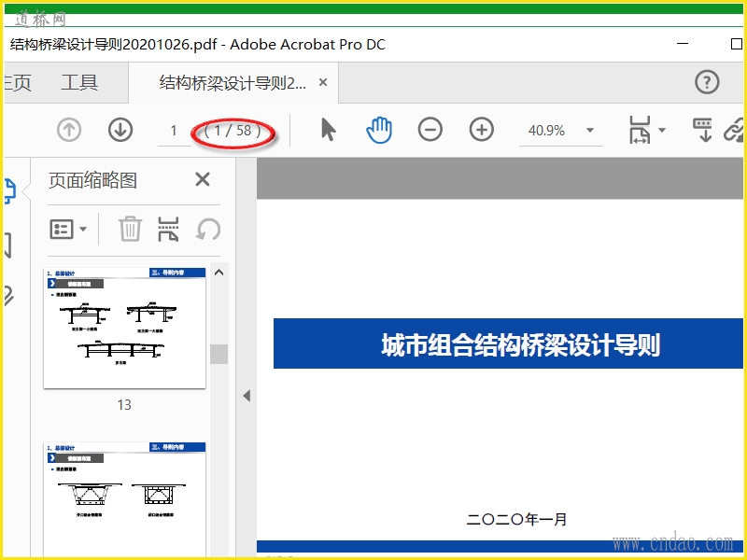747x560 pixels.
Task: Click the page number input field
Action: click(x=174, y=131)
